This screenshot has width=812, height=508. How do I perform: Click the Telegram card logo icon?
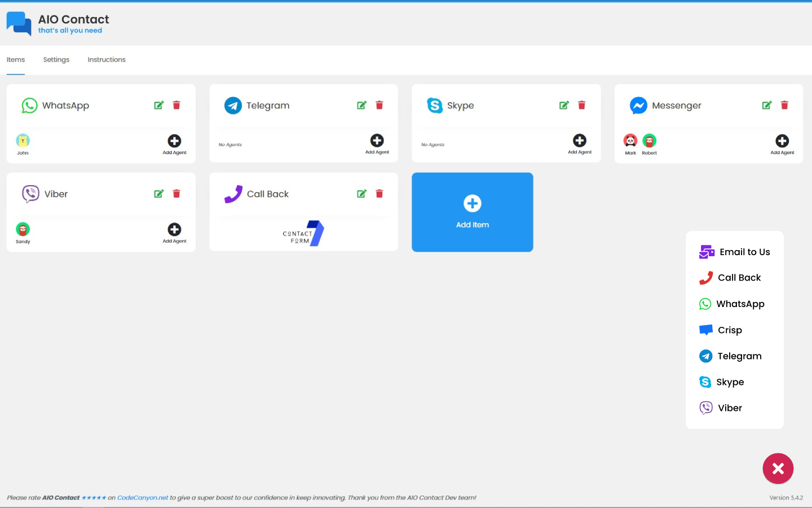click(233, 106)
